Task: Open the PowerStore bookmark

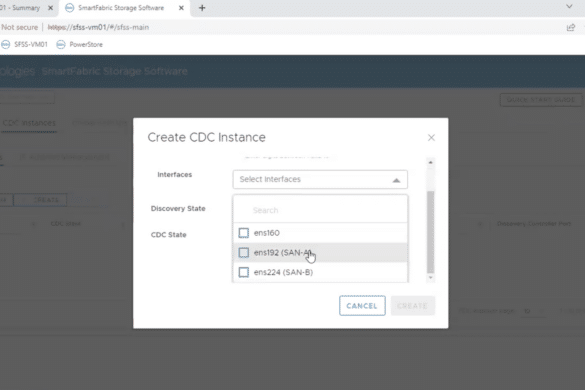Action: pos(79,44)
